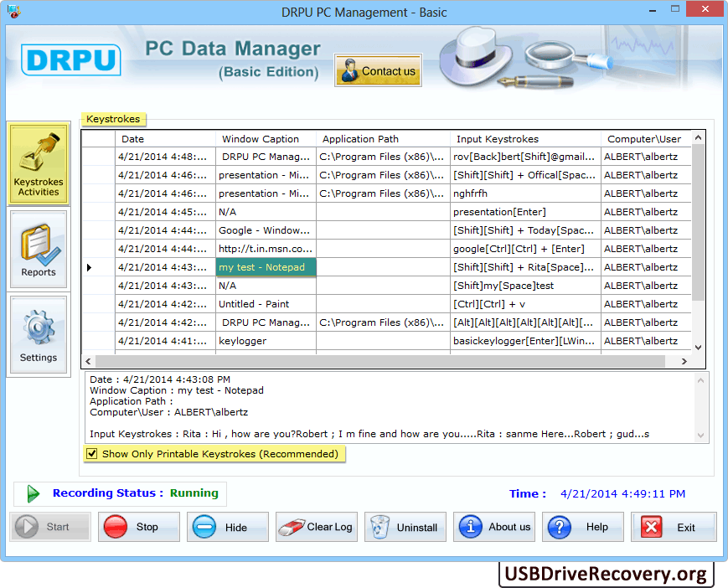Select the Keystrokes tab

[113, 119]
